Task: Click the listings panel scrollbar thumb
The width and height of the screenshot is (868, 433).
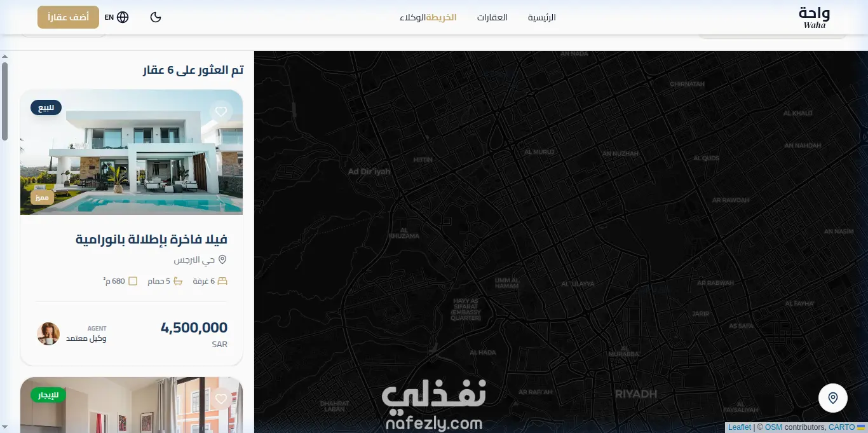Action: coord(4,100)
